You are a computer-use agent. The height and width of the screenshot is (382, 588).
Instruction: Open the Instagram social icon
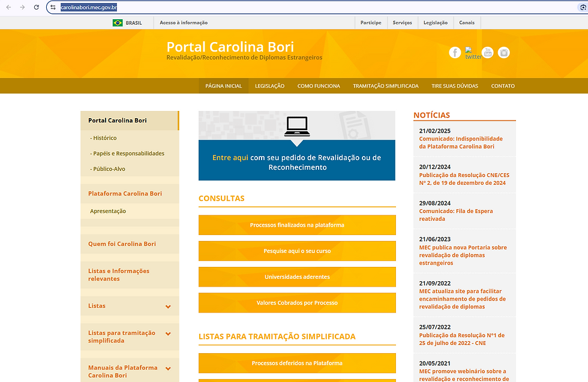(x=503, y=53)
